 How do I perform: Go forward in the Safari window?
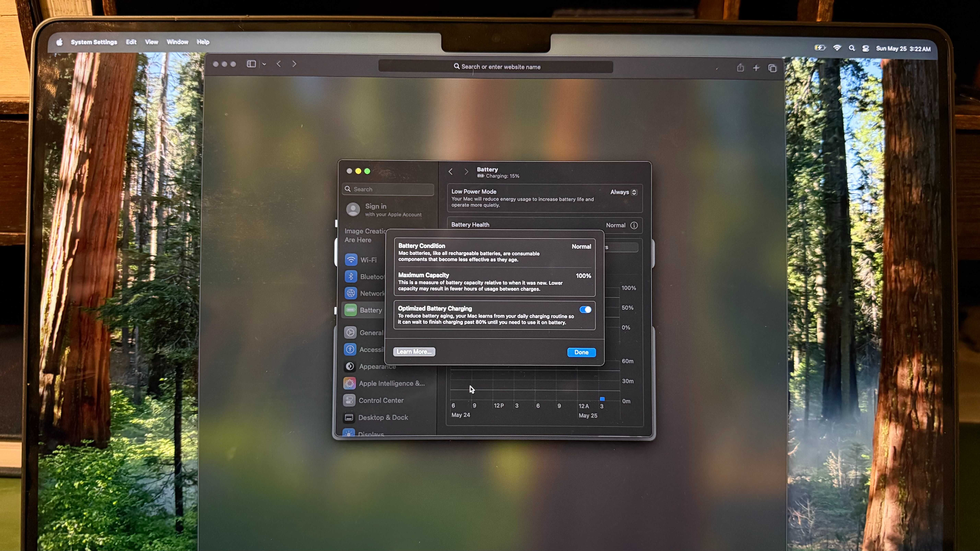(294, 64)
